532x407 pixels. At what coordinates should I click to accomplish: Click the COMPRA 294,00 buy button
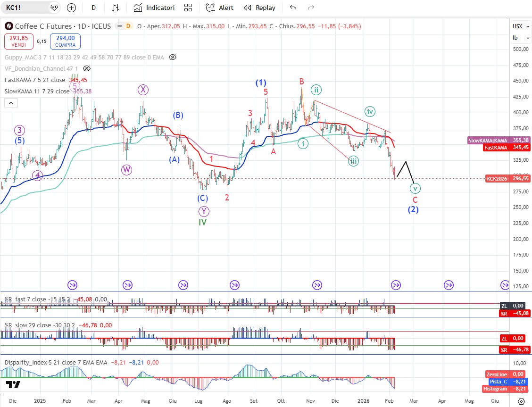[65, 42]
